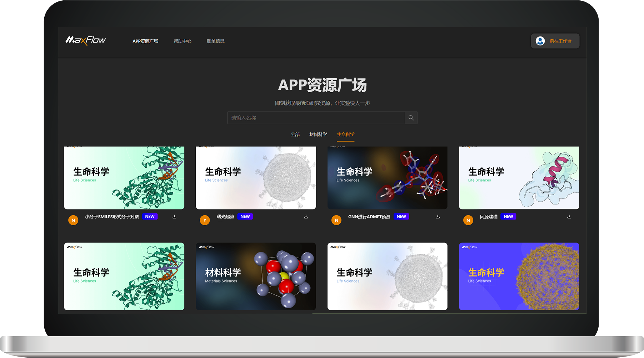Open the 帮助中心 menu item
The width and height of the screenshot is (644, 358).
[183, 41]
